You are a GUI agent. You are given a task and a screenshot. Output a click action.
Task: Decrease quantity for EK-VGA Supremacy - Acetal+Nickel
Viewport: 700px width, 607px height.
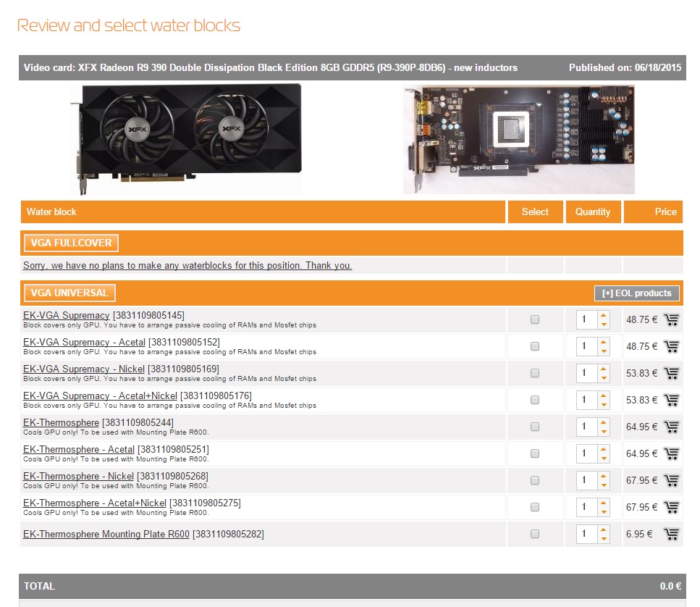pos(604,405)
